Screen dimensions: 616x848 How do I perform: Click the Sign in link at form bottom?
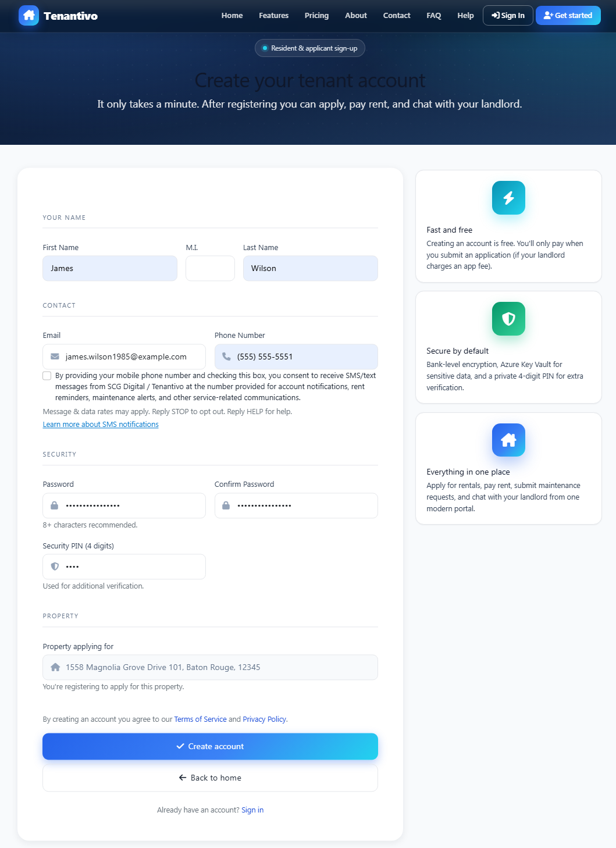tap(252, 810)
